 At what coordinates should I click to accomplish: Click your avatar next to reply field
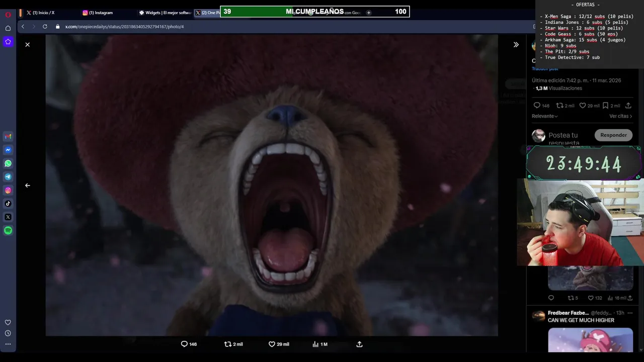[538, 136]
